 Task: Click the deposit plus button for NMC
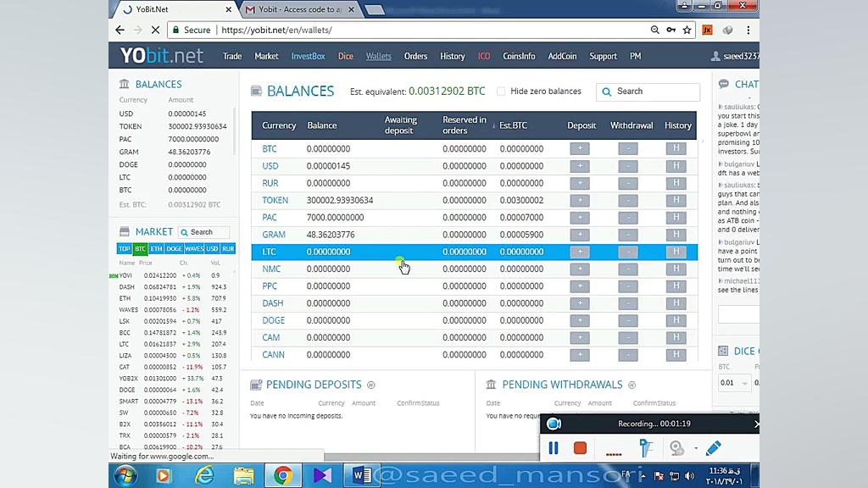coord(580,269)
